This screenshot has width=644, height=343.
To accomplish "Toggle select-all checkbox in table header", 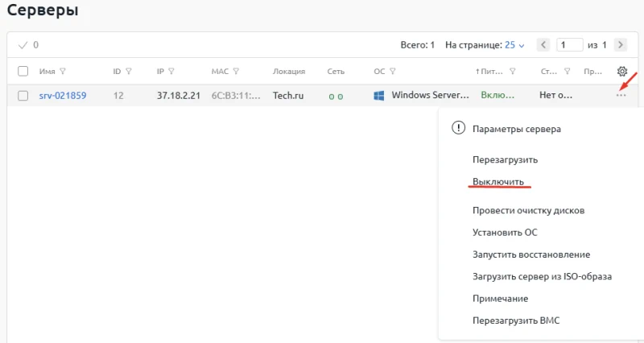I will [23, 71].
